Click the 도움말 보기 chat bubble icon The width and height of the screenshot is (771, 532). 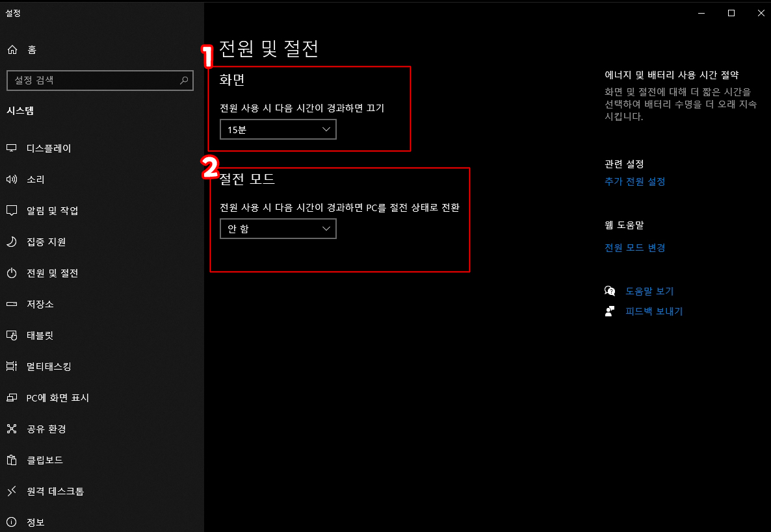[x=610, y=291]
